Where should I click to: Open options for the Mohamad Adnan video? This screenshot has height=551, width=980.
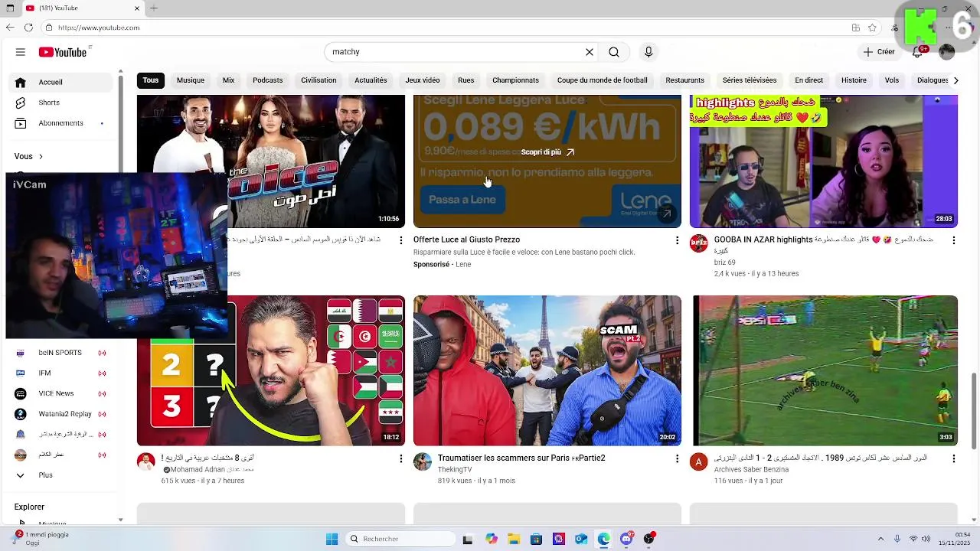(400, 458)
